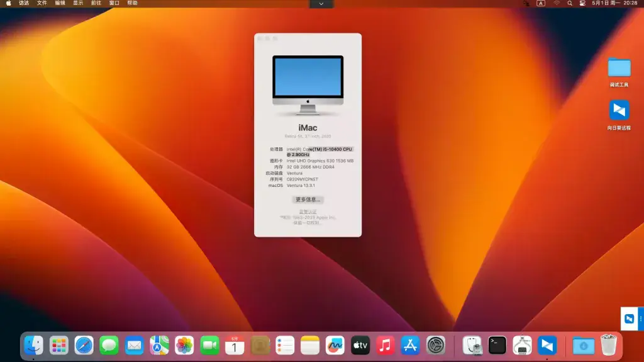Open System Information chip icon in Dock

click(x=522, y=345)
